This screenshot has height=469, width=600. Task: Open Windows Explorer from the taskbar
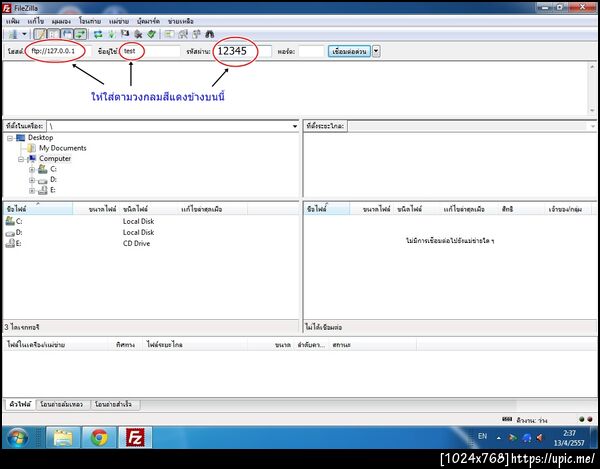pos(63,438)
